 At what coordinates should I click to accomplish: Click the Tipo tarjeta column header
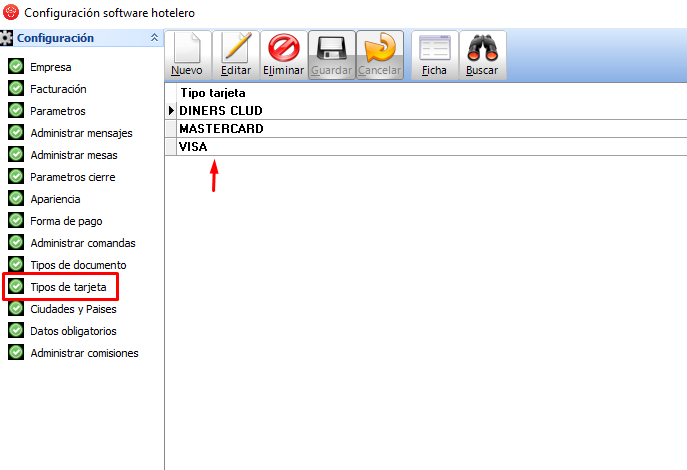(212, 93)
